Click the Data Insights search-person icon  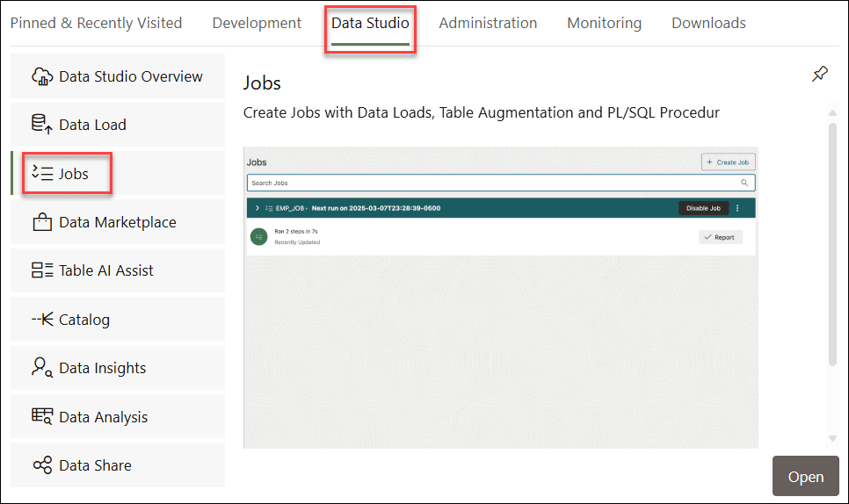click(x=42, y=368)
